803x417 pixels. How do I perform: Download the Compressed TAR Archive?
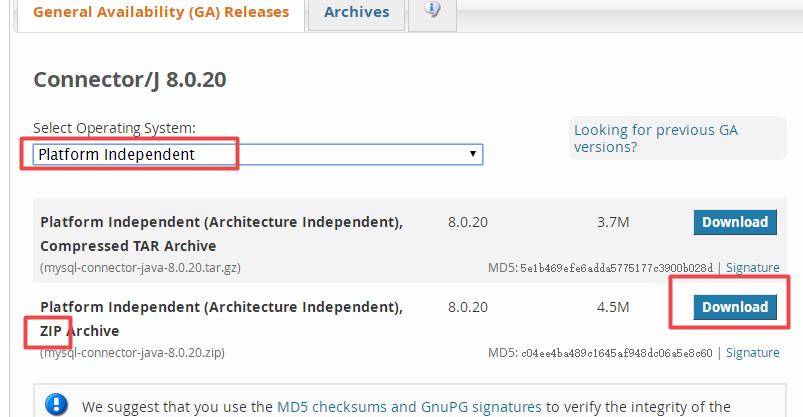point(734,222)
